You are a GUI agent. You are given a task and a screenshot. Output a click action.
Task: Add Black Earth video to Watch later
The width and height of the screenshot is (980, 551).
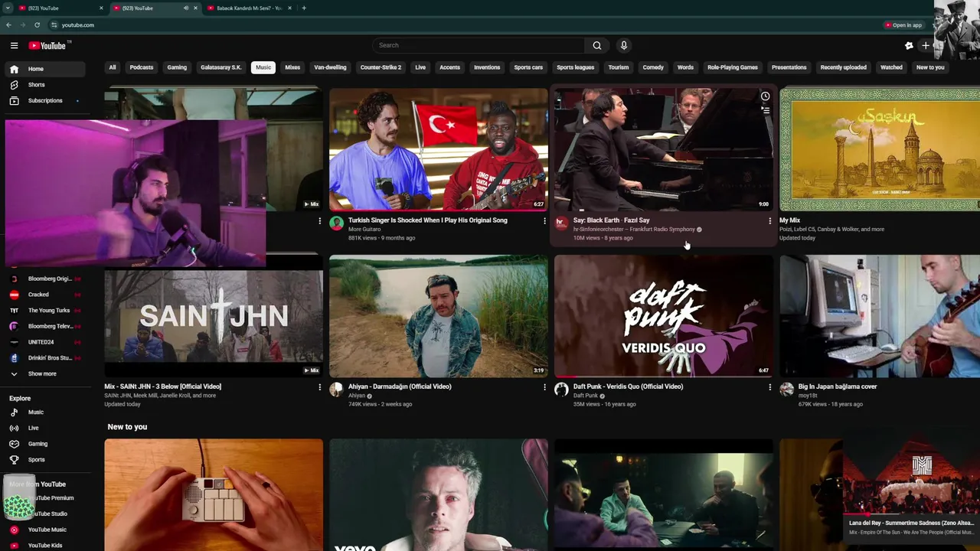[x=765, y=96]
